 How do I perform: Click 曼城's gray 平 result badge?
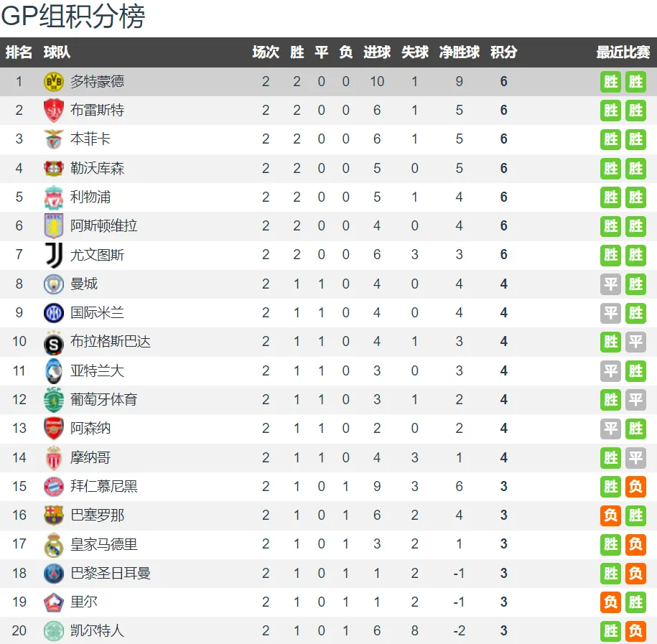tap(610, 284)
